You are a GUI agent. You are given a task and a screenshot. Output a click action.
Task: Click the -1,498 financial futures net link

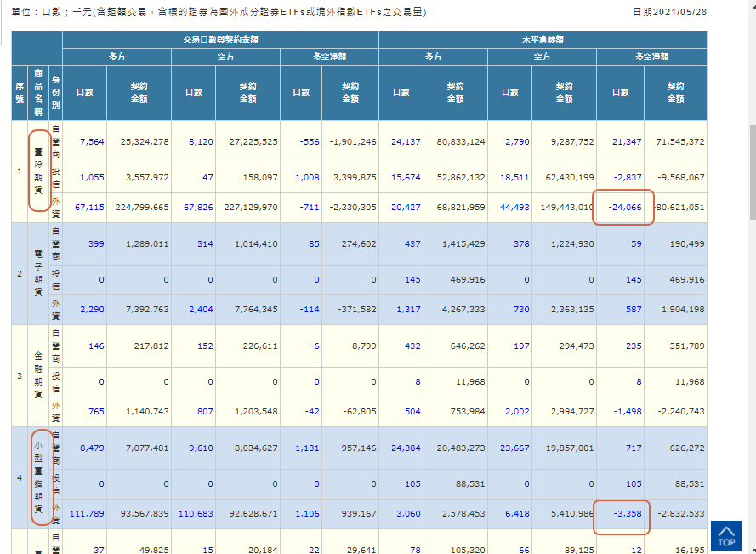[626, 412]
